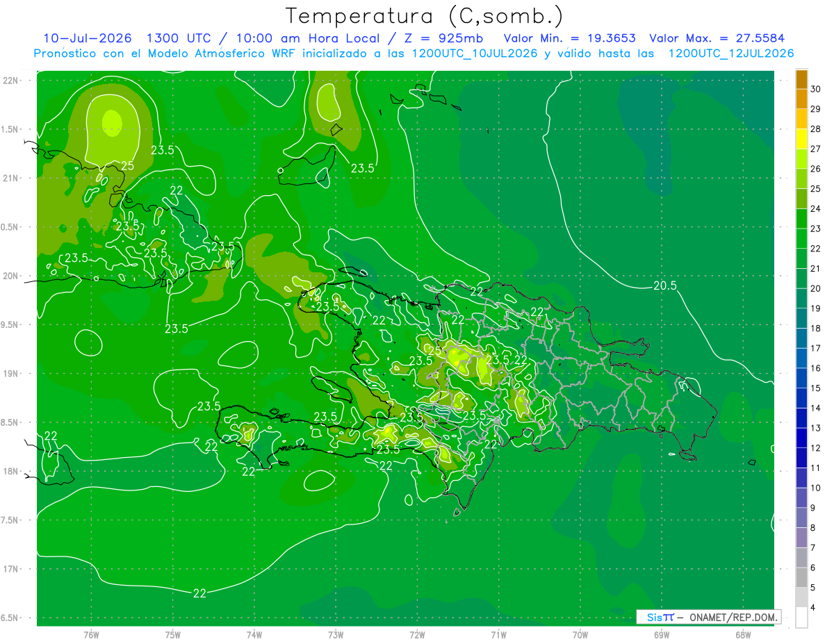Click the 22N latitude axis label
Viewport: 834px width, 644px height.
point(12,81)
